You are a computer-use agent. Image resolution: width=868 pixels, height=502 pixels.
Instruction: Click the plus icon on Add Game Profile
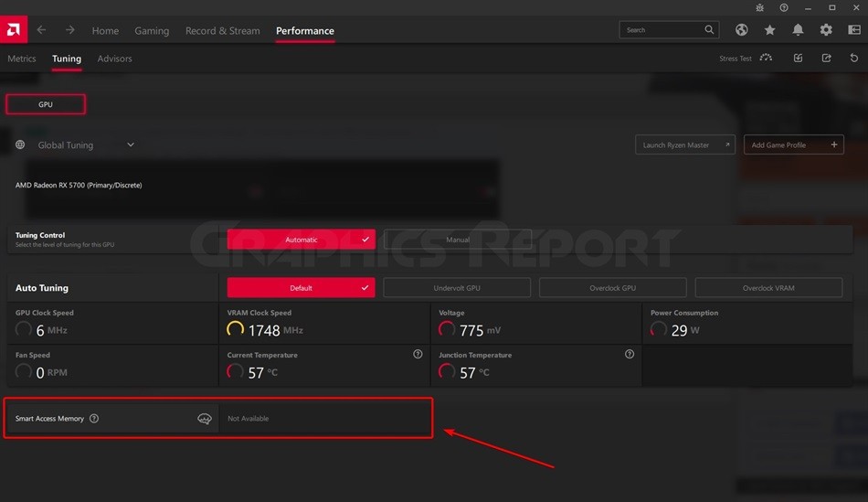(x=833, y=144)
